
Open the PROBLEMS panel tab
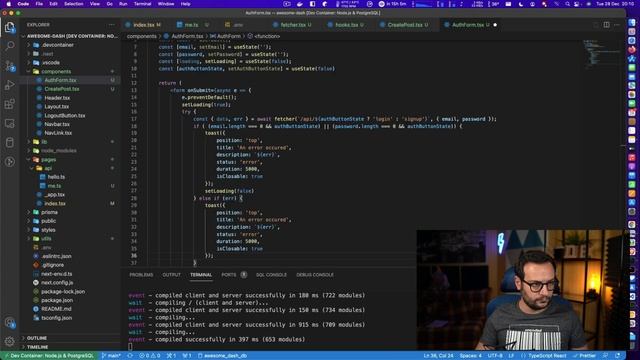[x=141, y=275]
